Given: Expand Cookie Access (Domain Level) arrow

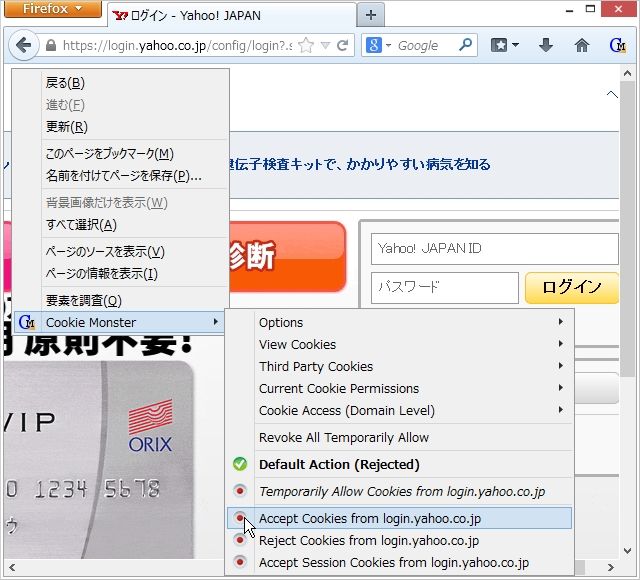Looking at the screenshot, I should [561, 409].
